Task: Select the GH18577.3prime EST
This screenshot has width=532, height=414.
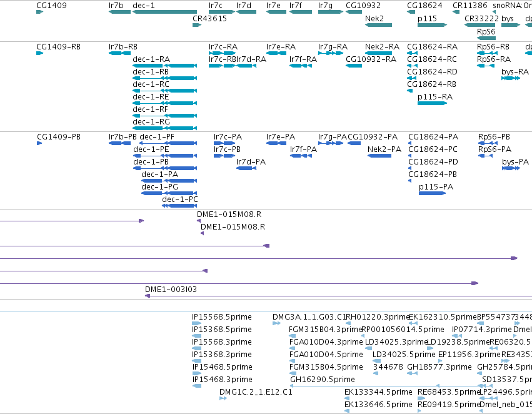Action: coord(412,373)
